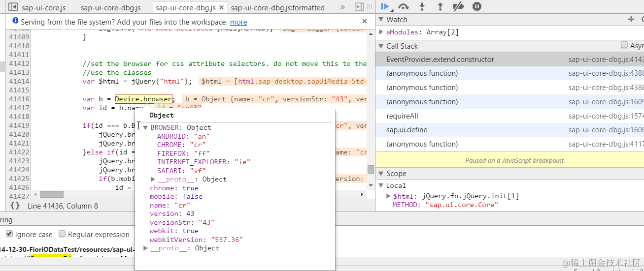Expand the aModules watch entry
644x271 pixels.
(381, 32)
